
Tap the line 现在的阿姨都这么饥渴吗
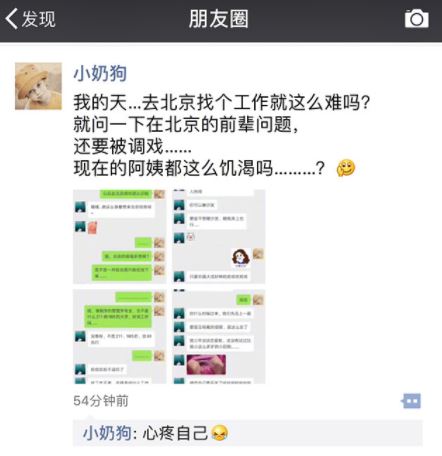[x=199, y=168]
